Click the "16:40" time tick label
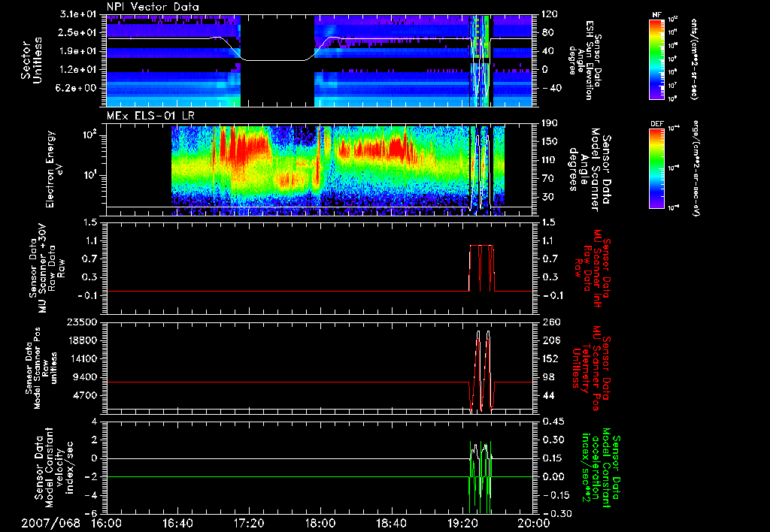Screen dimensions: 770x532 pos(177,523)
